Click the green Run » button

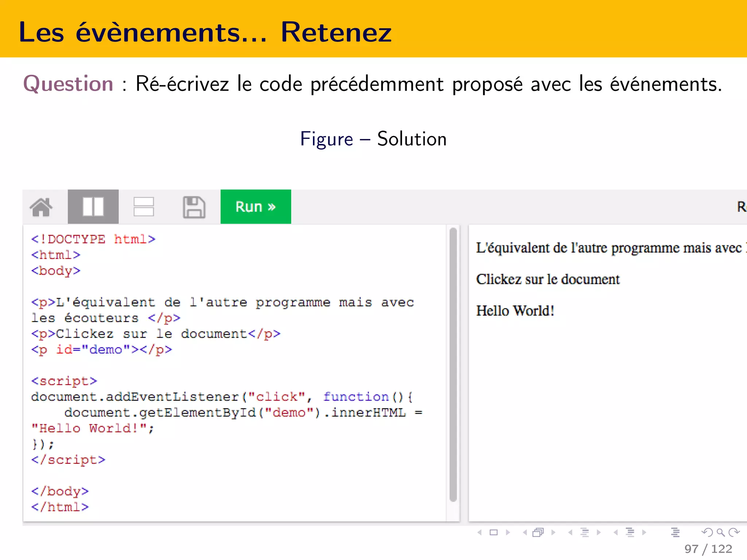tap(256, 207)
